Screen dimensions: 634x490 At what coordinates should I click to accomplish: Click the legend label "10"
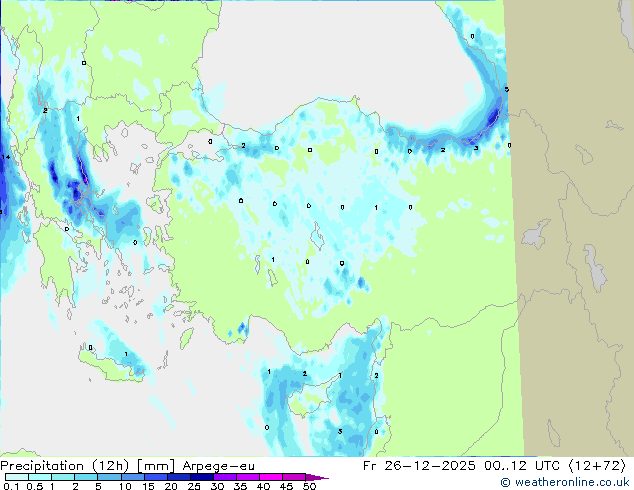(125, 486)
